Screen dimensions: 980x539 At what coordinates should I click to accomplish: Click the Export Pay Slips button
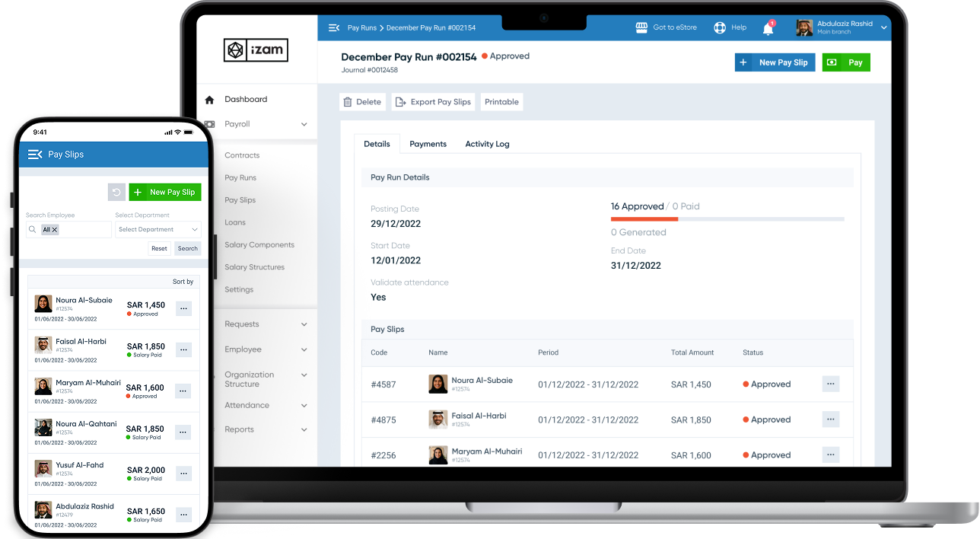coord(434,102)
